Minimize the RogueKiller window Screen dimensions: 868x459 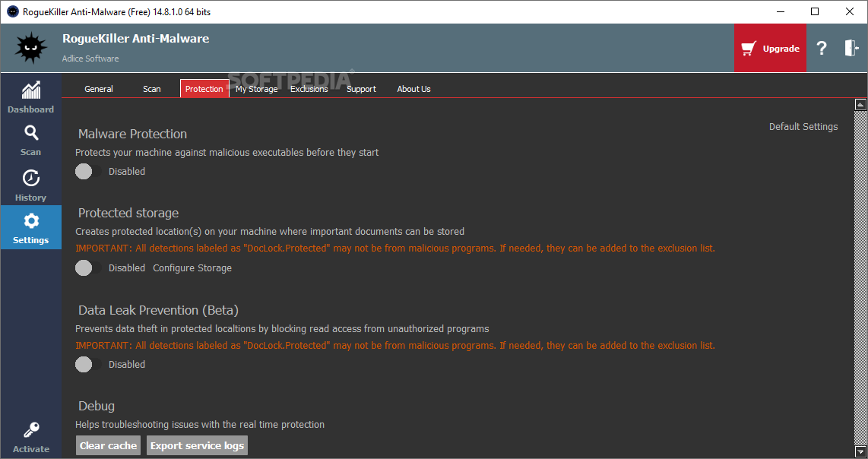[x=781, y=11]
